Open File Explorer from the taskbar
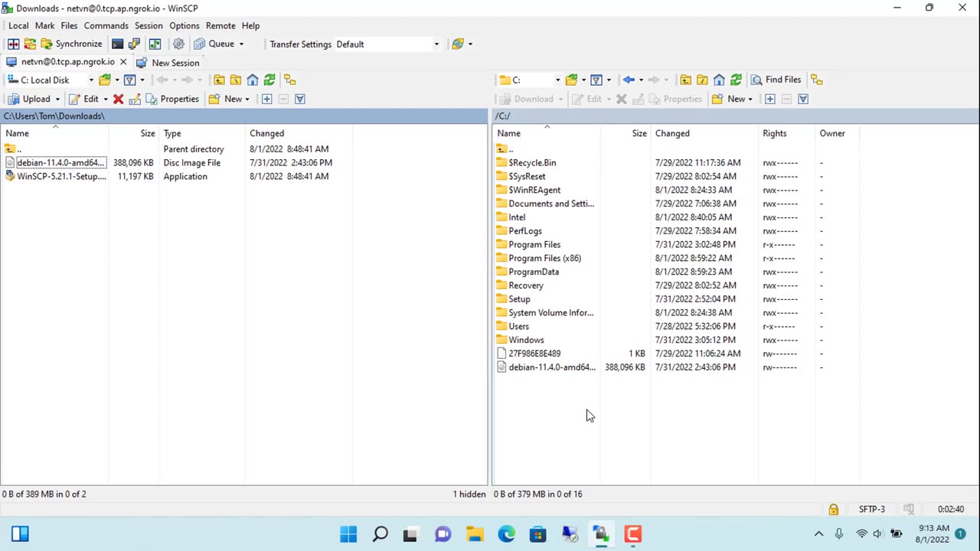This screenshot has height=551, width=980. click(475, 534)
